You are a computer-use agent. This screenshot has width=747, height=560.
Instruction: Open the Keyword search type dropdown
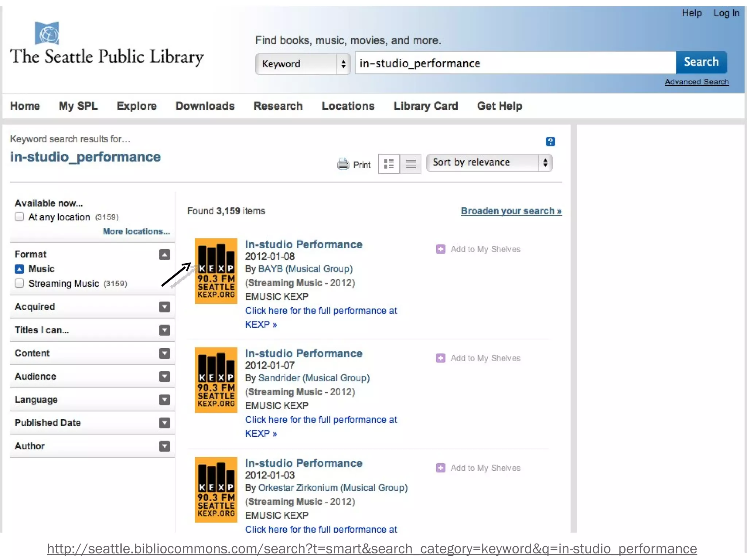click(x=303, y=64)
